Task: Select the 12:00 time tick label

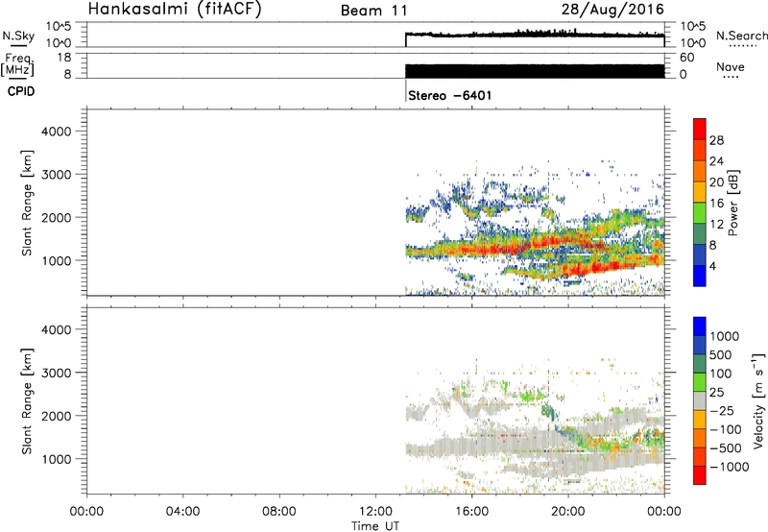Action: (375, 512)
